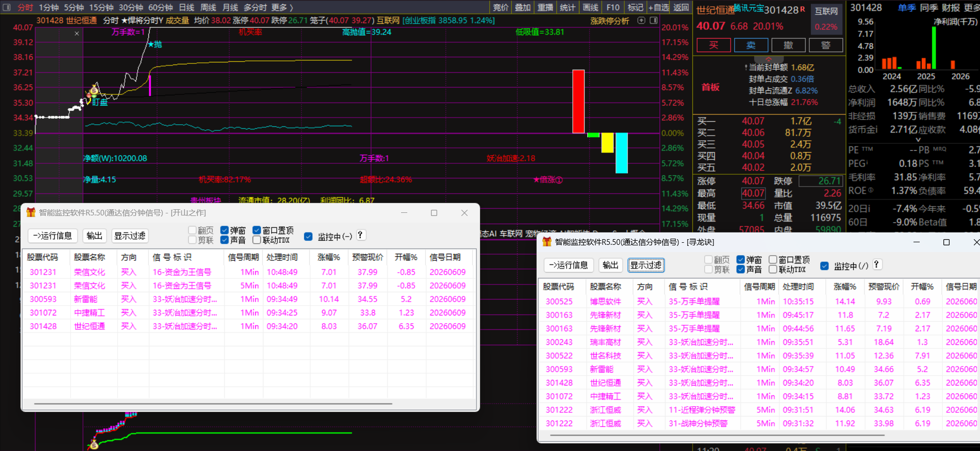
Task: Toggle 监控中 checkbox in 开山之作 window
Action: [x=308, y=237]
